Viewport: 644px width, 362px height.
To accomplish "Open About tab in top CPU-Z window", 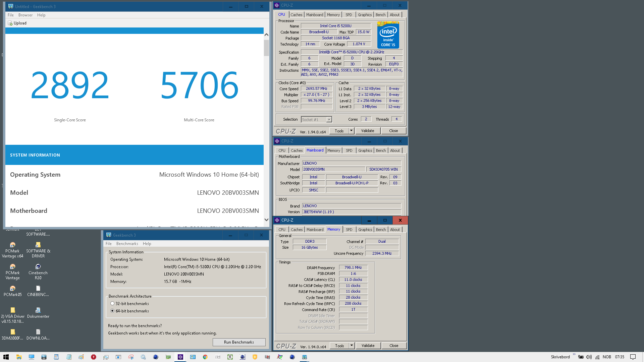I will [x=394, y=15].
